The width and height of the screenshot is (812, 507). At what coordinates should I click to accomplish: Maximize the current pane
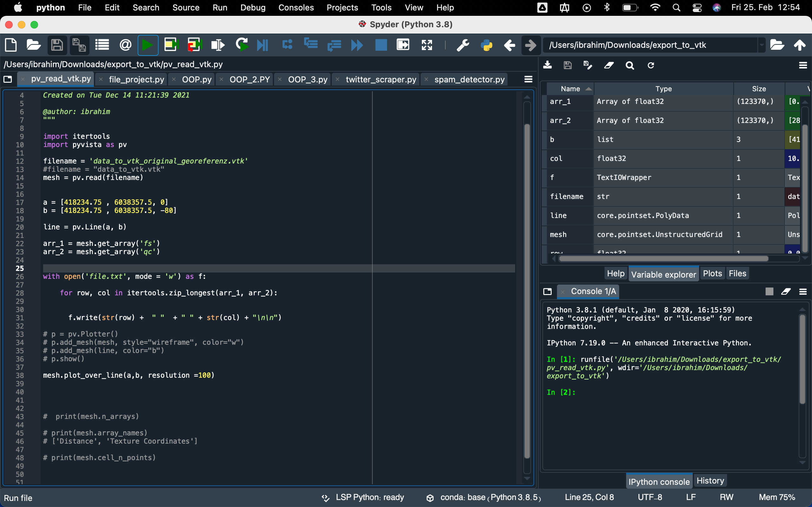426,45
